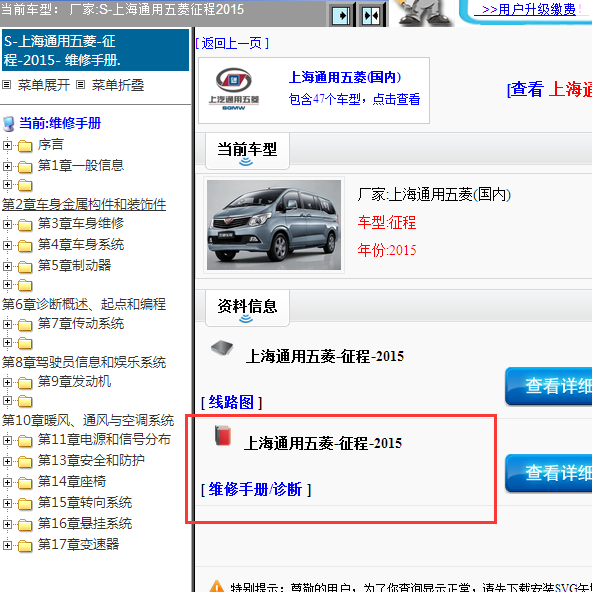Expand 第2章车身金属构件和装饰件 node
Image resolution: width=592 pixels, height=592 pixels.
[x=7, y=184]
